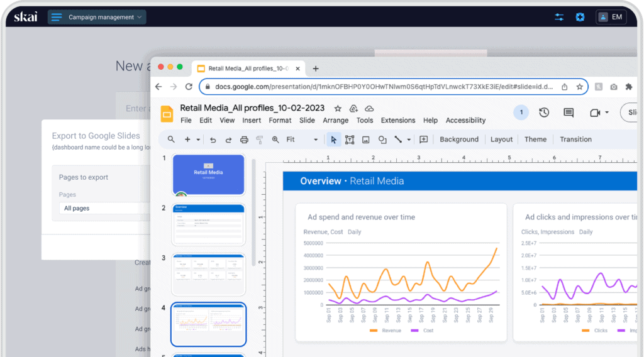Open the comments history icon
644x357 pixels.
569,113
